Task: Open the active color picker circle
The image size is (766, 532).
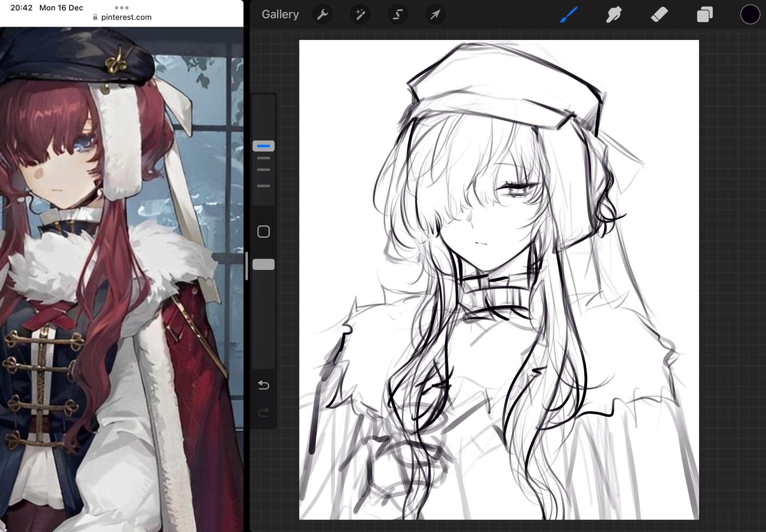Action: click(x=750, y=15)
